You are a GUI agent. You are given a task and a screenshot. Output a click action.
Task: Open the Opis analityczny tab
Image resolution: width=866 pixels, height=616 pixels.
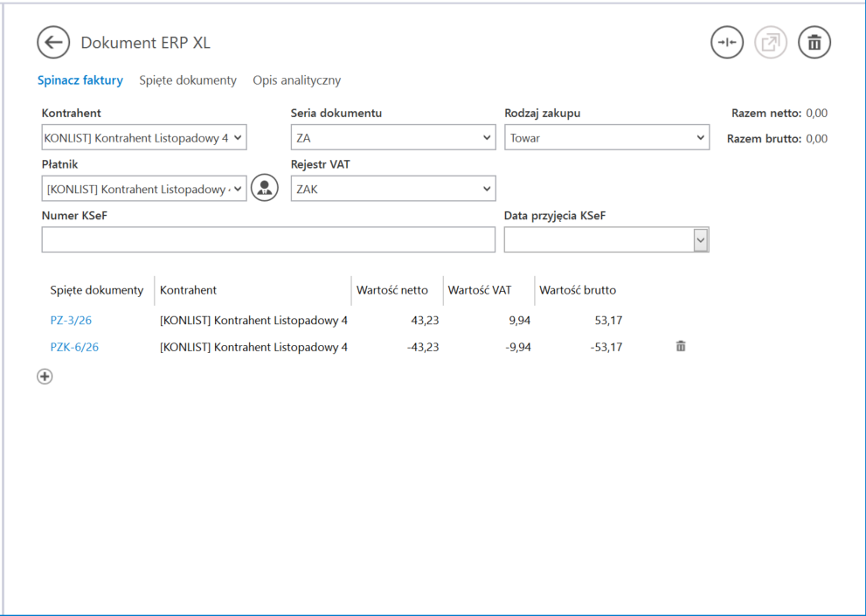297,80
